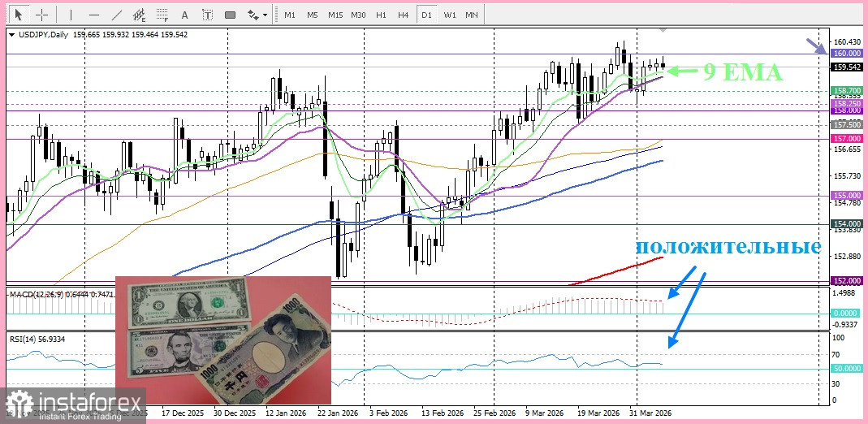
Task: Click the 13 Feb 2026 date label
Action: click(444, 413)
